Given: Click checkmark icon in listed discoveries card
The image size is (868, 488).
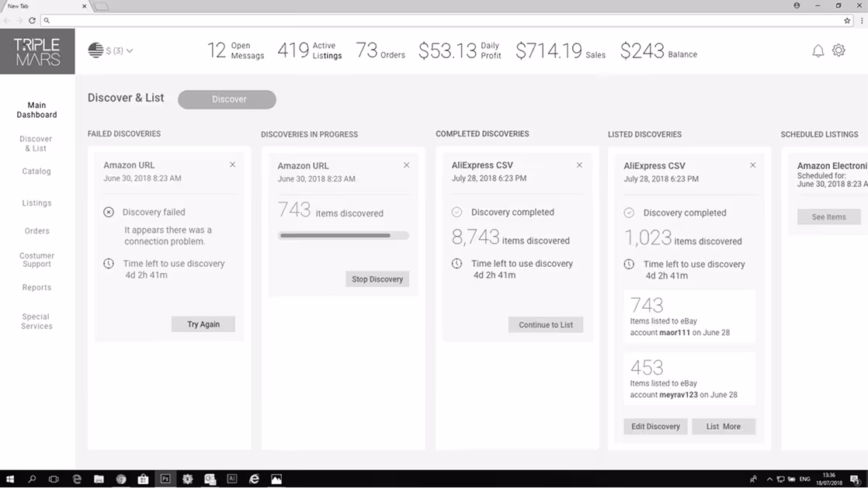Looking at the screenshot, I should coord(629,213).
